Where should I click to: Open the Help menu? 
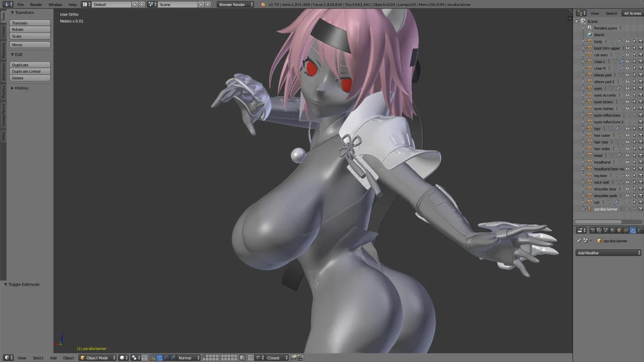(72, 5)
